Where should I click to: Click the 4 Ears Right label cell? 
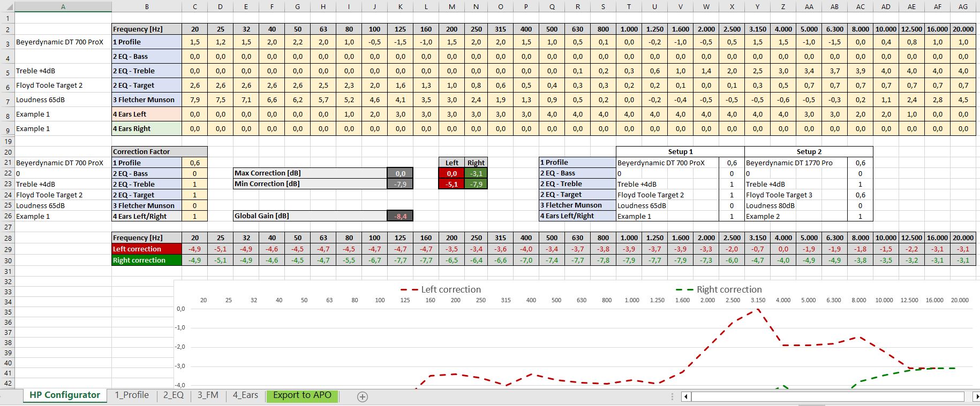[x=147, y=129]
